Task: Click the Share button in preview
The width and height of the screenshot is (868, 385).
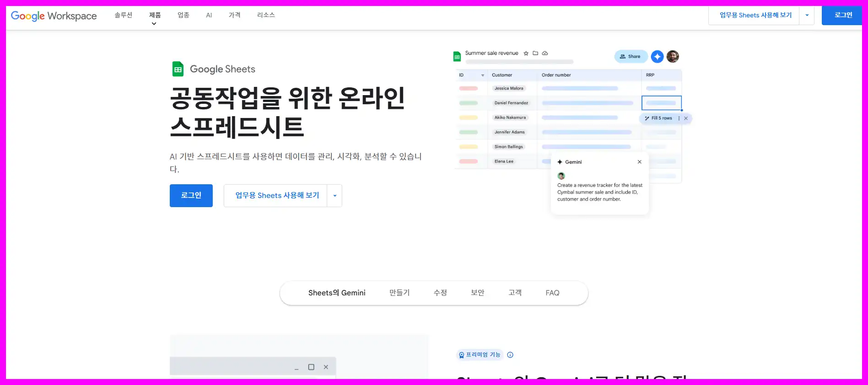Action: point(631,57)
